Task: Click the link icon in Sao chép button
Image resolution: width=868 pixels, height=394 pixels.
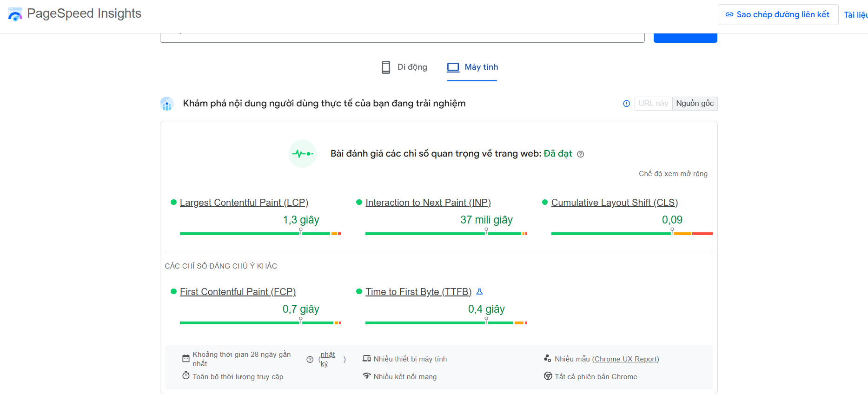Action: (729, 15)
